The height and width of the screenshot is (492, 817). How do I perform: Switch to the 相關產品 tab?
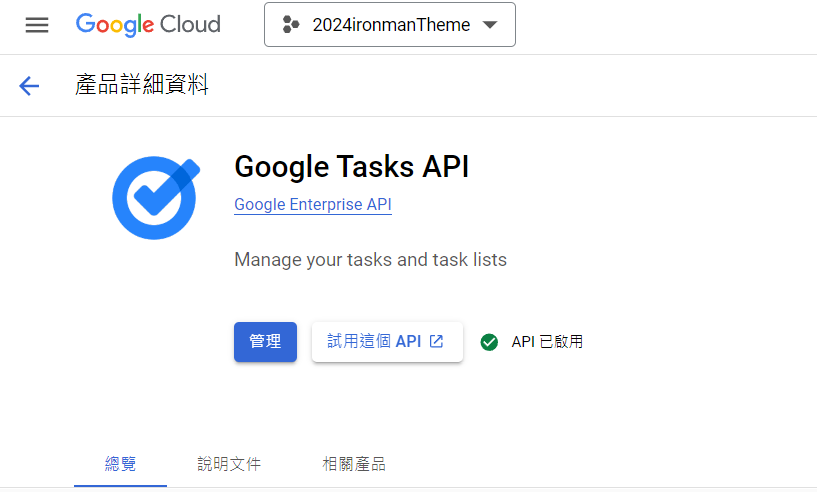(354, 464)
